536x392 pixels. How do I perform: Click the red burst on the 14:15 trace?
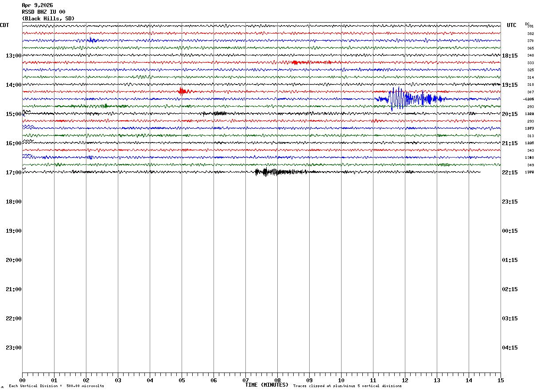click(184, 91)
